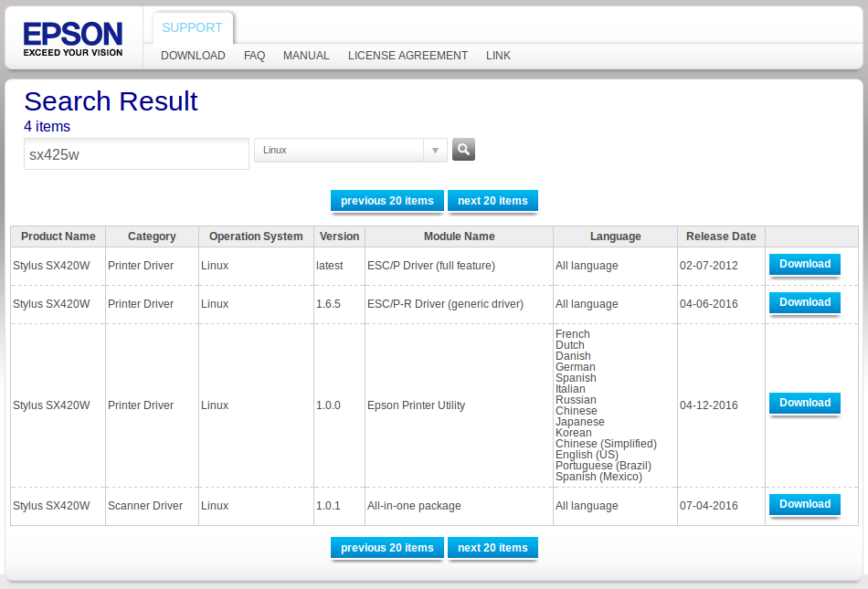Download the ESC/P-R generic driver

[x=805, y=302]
